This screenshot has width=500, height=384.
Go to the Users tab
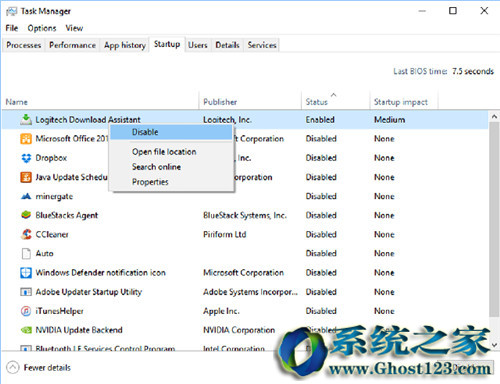pos(198,45)
